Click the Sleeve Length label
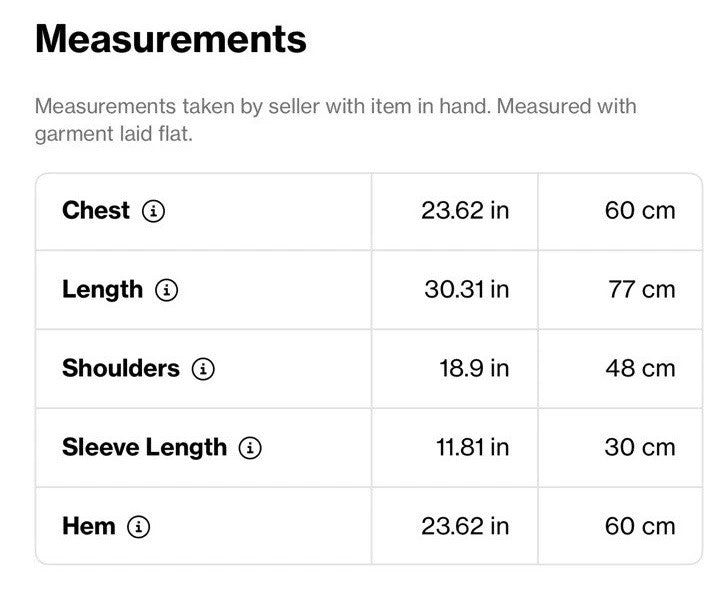Viewport: 720px width, 601px height. (x=144, y=448)
